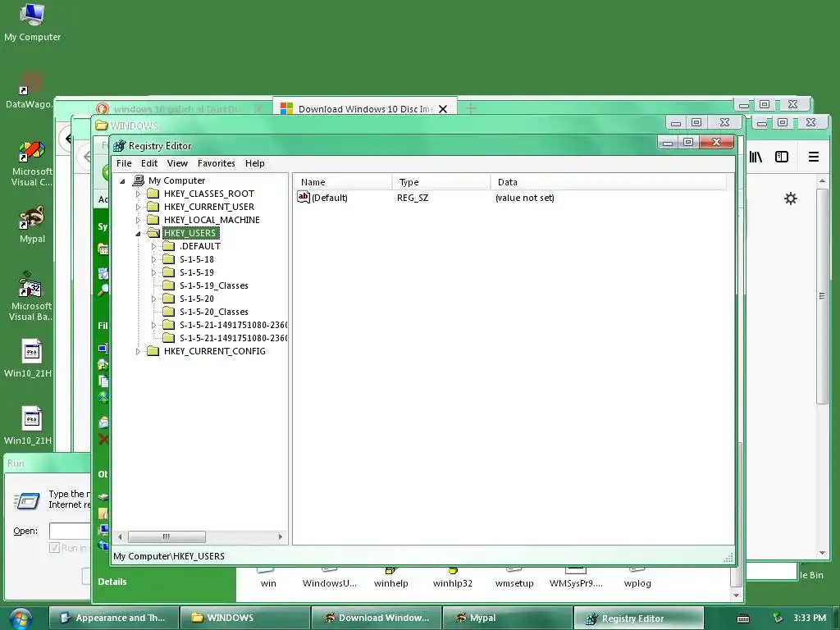Open the DataWagon desktop shortcut
The width and height of the screenshot is (840, 630).
click(30, 90)
